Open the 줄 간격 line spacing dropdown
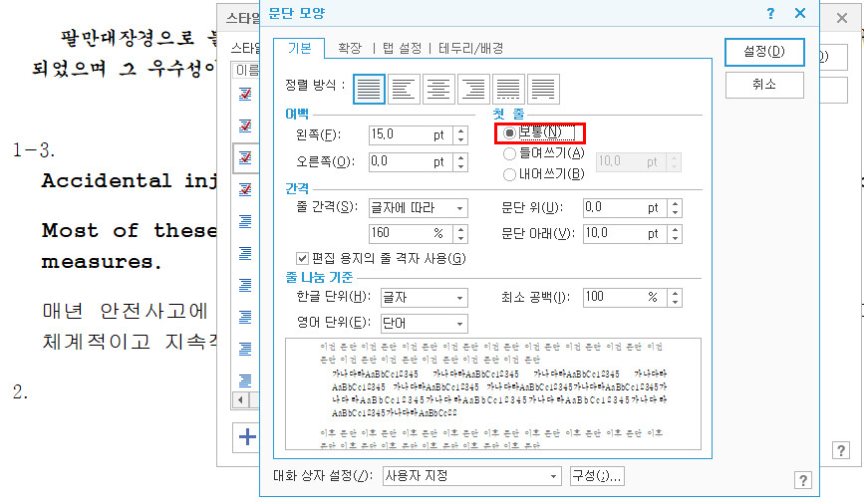 (x=417, y=207)
